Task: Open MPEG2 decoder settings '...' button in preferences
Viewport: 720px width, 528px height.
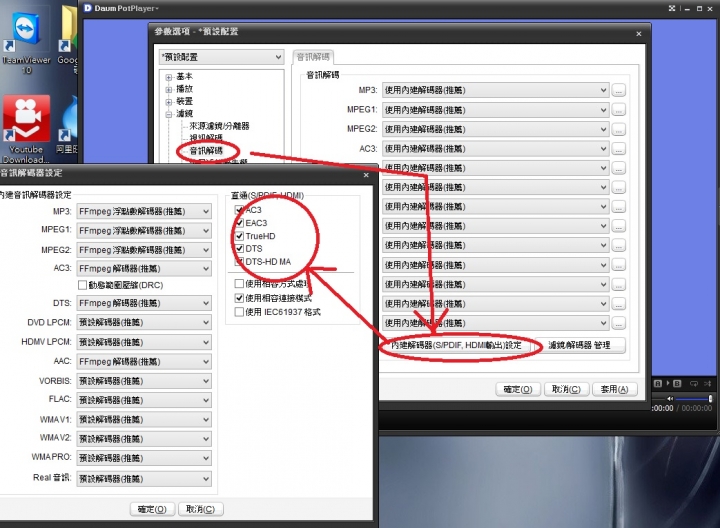Action: pyautogui.click(x=619, y=129)
